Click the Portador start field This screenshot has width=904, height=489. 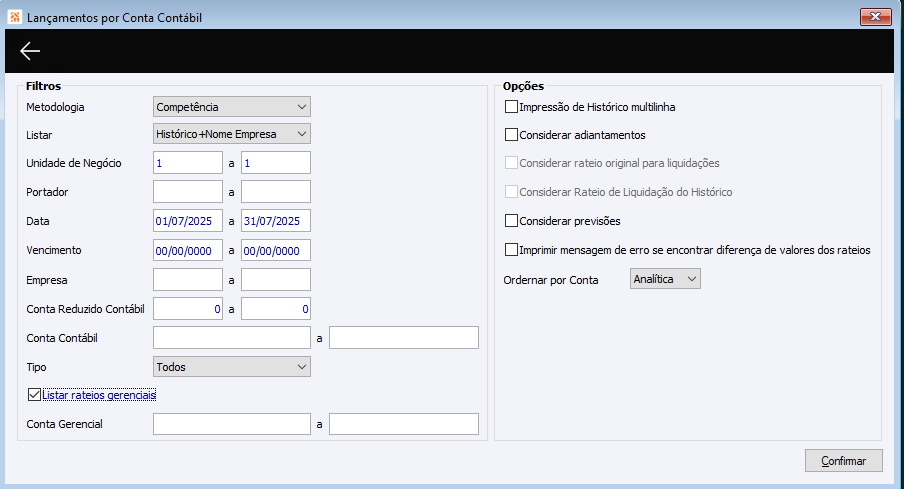tap(188, 191)
